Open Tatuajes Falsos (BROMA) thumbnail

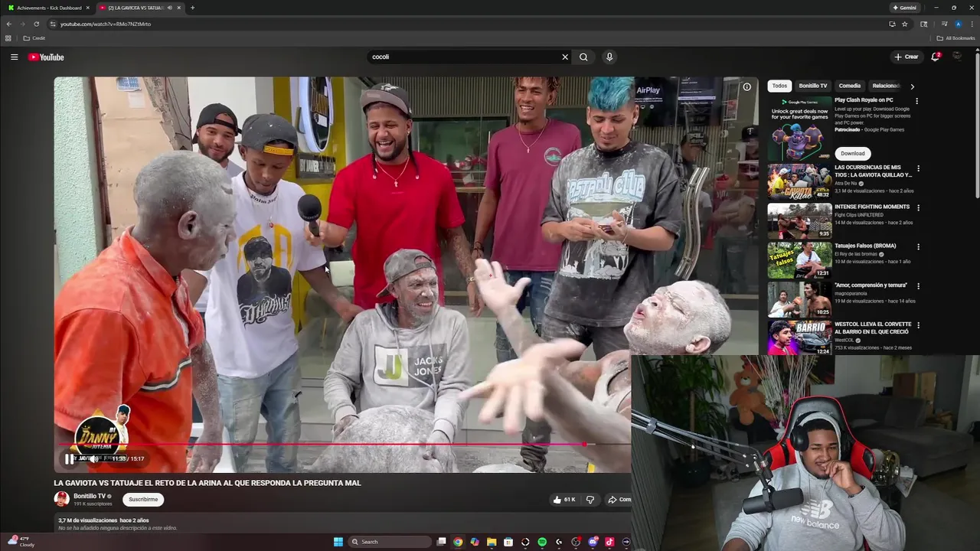coord(799,260)
